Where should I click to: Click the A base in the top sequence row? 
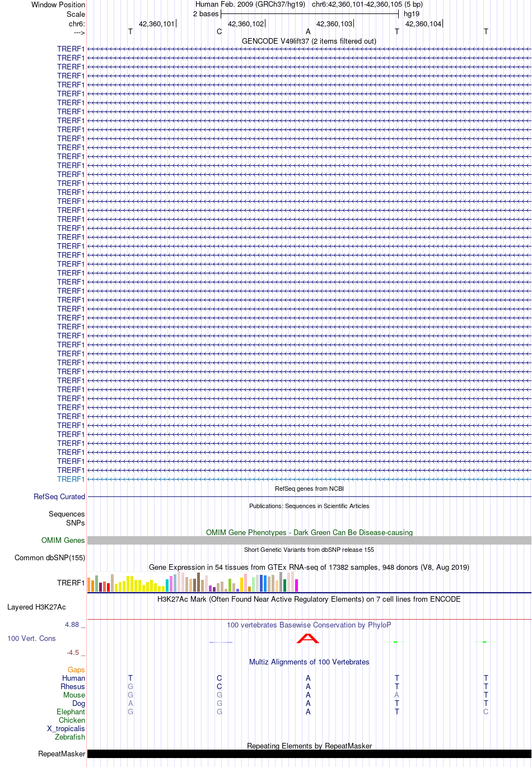(x=308, y=32)
